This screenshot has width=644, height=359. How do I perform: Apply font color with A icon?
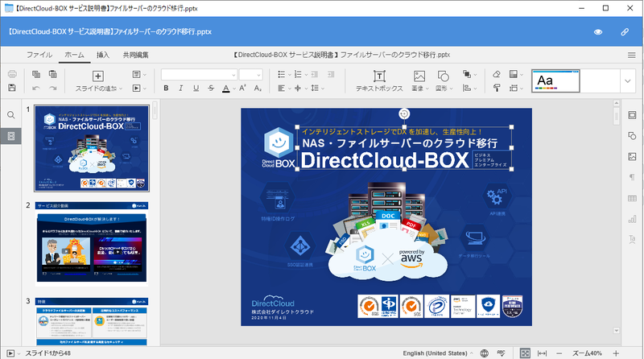(226, 88)
